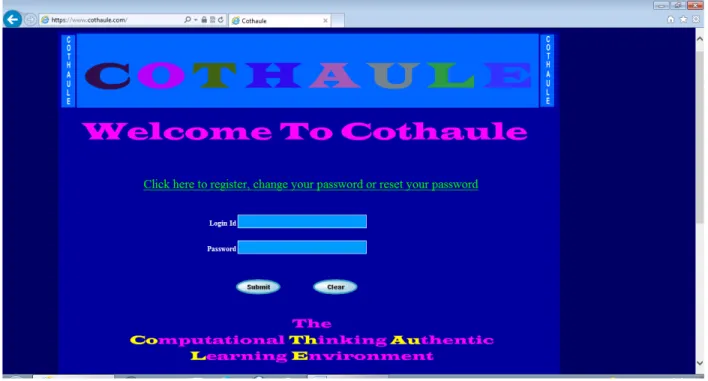This screenshot has height=381, width=708.
Task: Click the Learning Environment text
Action: pos(312,356)
